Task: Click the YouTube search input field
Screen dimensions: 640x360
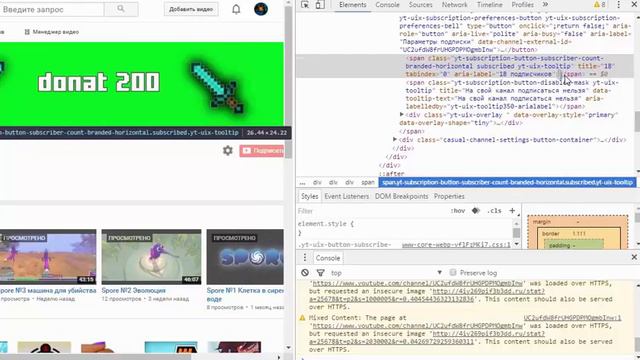Action: tap(51, 9)
